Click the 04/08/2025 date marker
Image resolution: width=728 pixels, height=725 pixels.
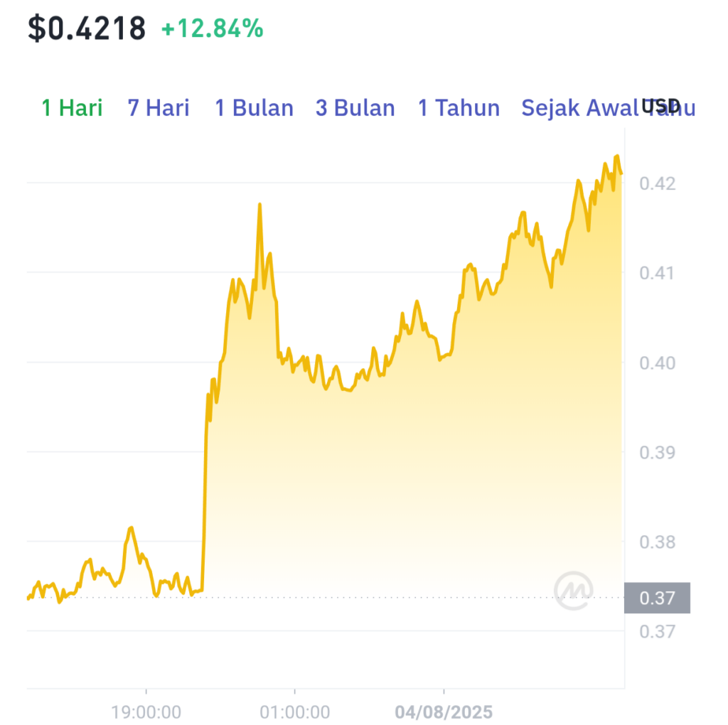coord(444,712)
